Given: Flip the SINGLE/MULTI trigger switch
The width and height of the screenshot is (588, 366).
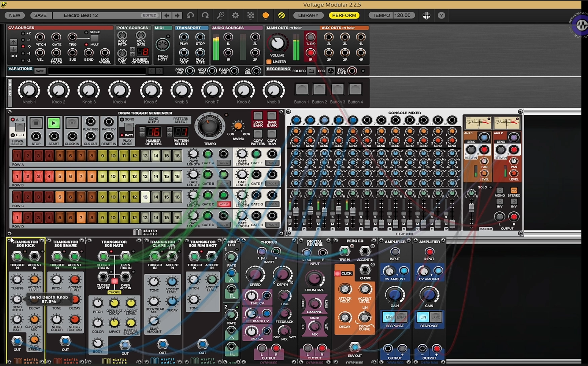Looking at the screenshot, I should pos(94,38).
